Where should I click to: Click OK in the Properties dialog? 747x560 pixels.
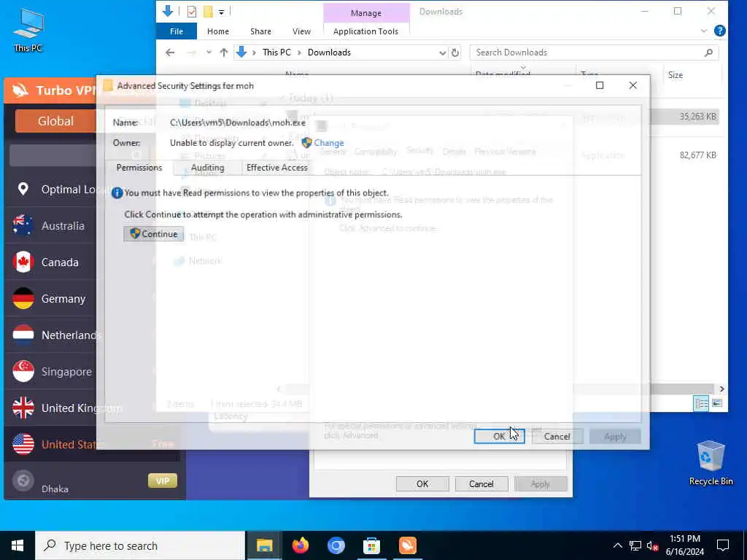tap(422, 484)
